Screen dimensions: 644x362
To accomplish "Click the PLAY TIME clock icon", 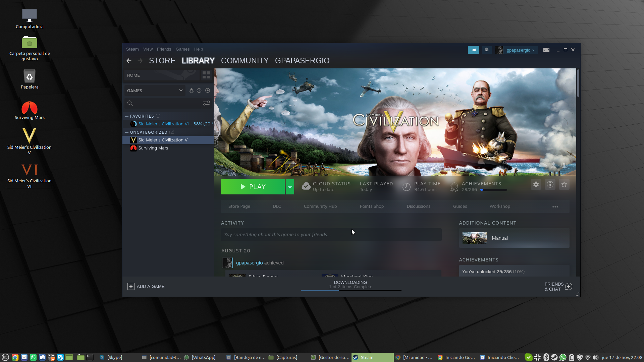I will 406,187.
